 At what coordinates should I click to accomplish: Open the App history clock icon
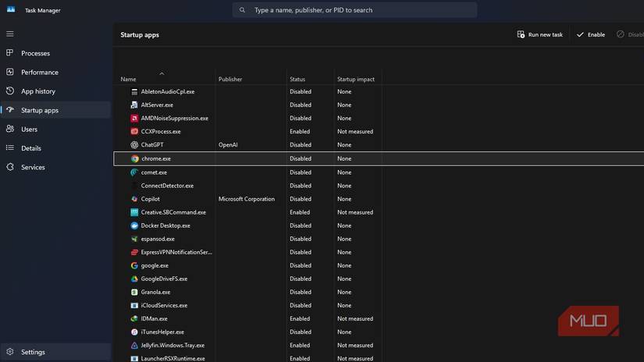point(10,90)
